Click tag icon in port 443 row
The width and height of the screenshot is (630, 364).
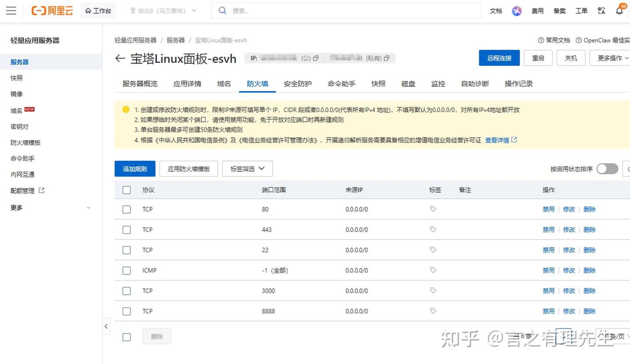pyautogui.click(x=433, y=229)
